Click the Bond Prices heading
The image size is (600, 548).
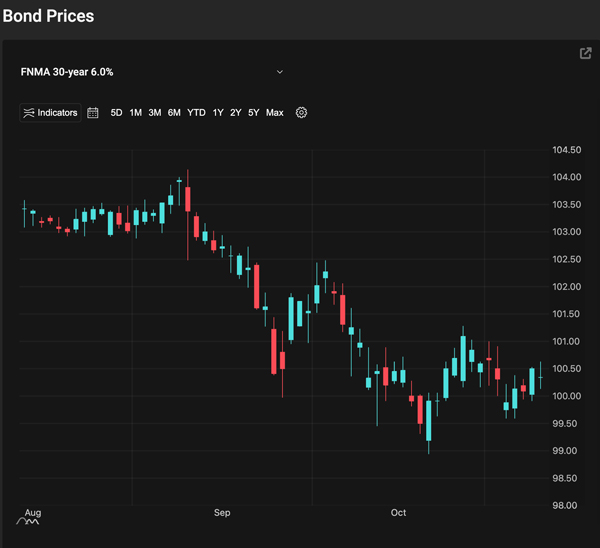[x=48, y=16]
